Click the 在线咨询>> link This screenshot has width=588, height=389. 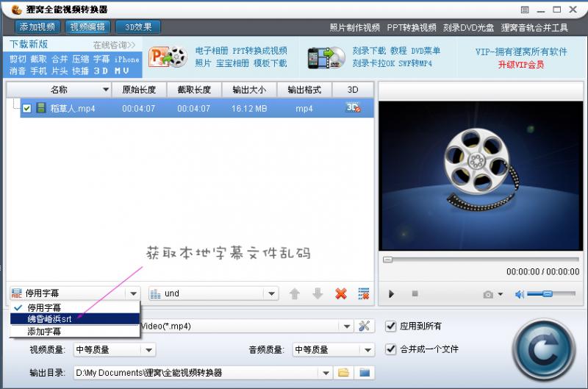click(x=114, y=45)
